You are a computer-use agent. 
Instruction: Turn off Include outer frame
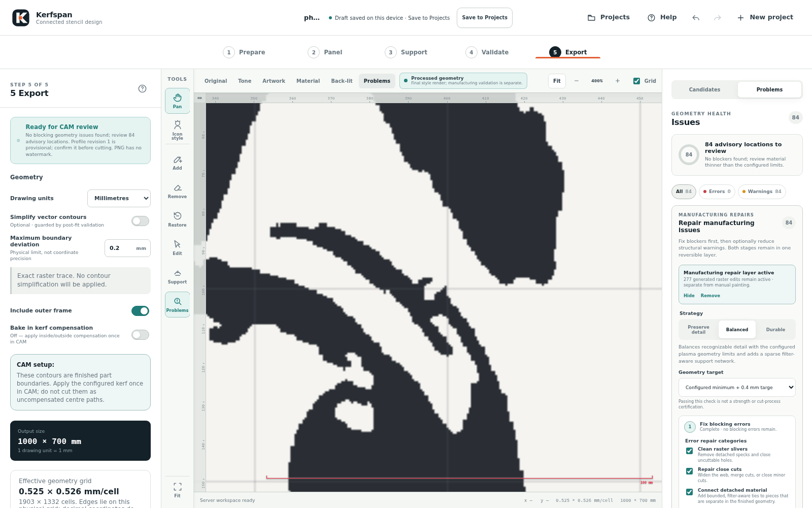point(141,311)
